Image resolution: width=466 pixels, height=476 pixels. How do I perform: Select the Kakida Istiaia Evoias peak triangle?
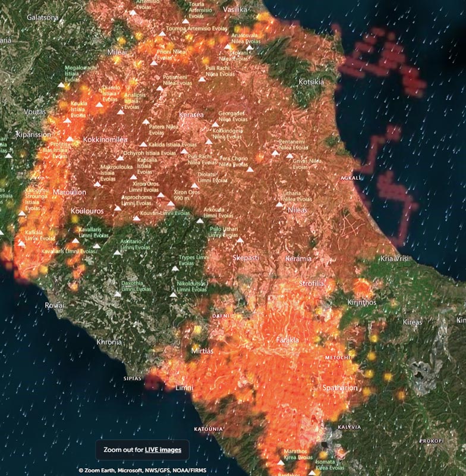pos(143,144)
